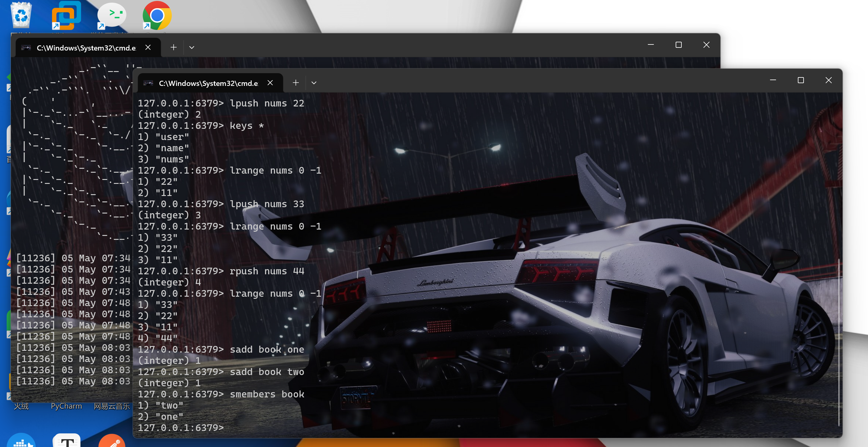The image size is (868, 447).
Task: Select the cmd.exe tab in the front terminal
Action: [210, 83]
